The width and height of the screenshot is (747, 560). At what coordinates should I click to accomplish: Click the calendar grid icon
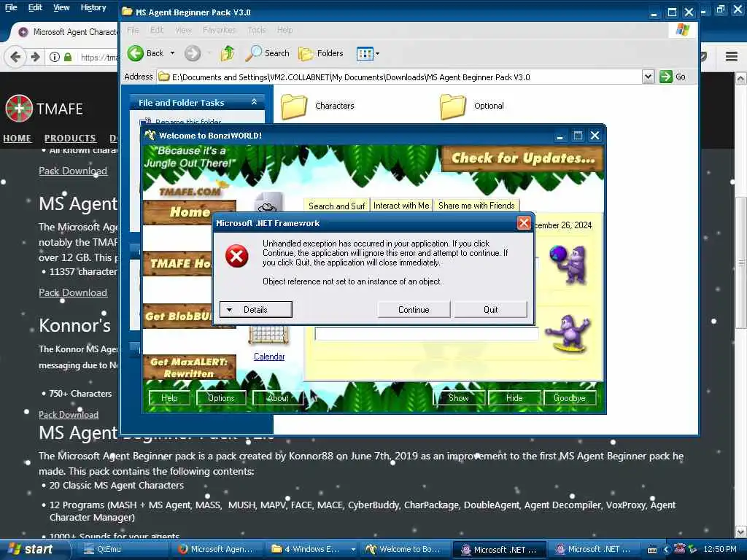pyautogui.click(x=269, y=335)
